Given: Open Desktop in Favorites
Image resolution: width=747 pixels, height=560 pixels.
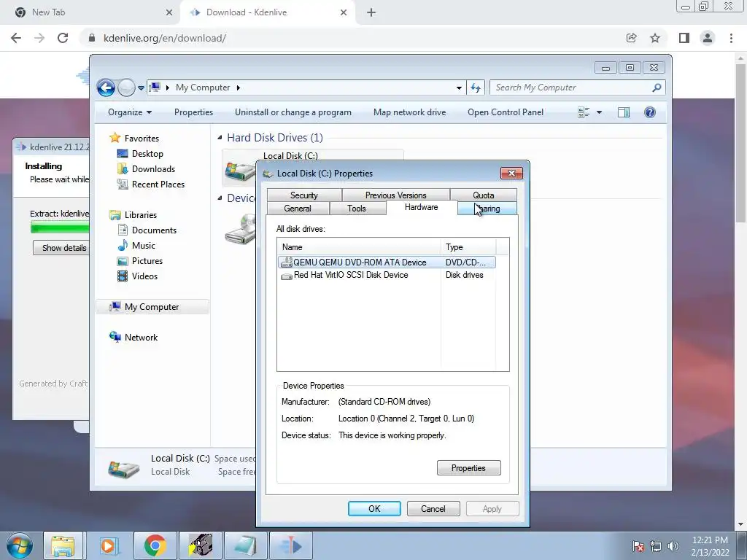Looking at the screenshot, I should click(x=147, y=154).
